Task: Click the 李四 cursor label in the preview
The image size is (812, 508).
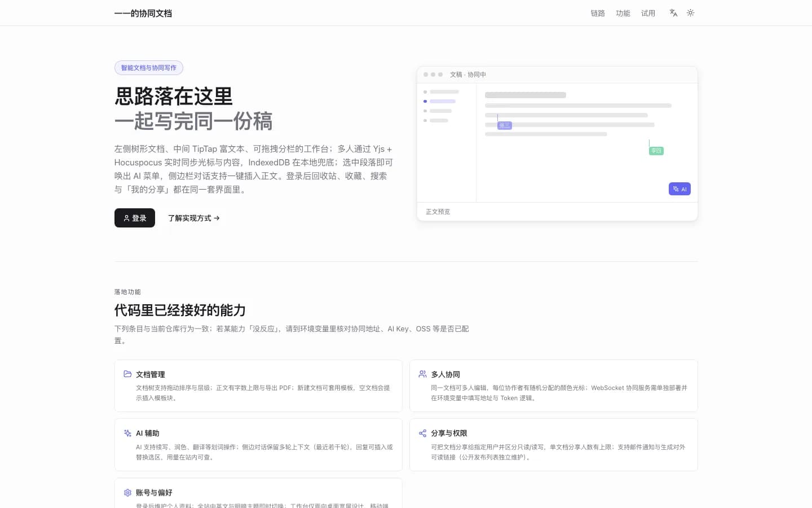Action: click(656, 151)
